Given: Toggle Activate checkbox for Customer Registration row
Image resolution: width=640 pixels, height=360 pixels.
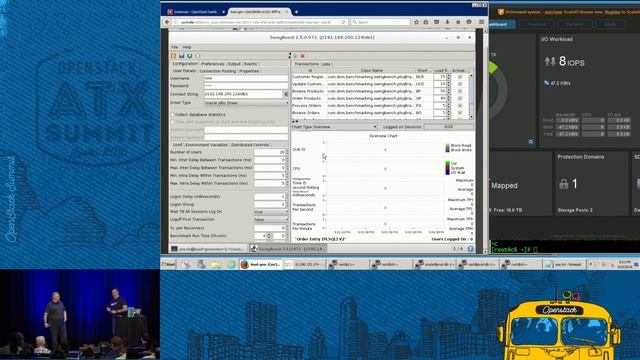Looking at the screenshot, I should (460, 77).
